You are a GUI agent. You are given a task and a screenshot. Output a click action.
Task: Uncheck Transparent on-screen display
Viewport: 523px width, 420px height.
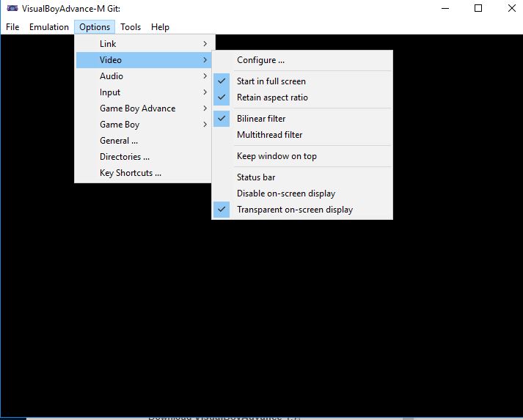click(302, 210)
